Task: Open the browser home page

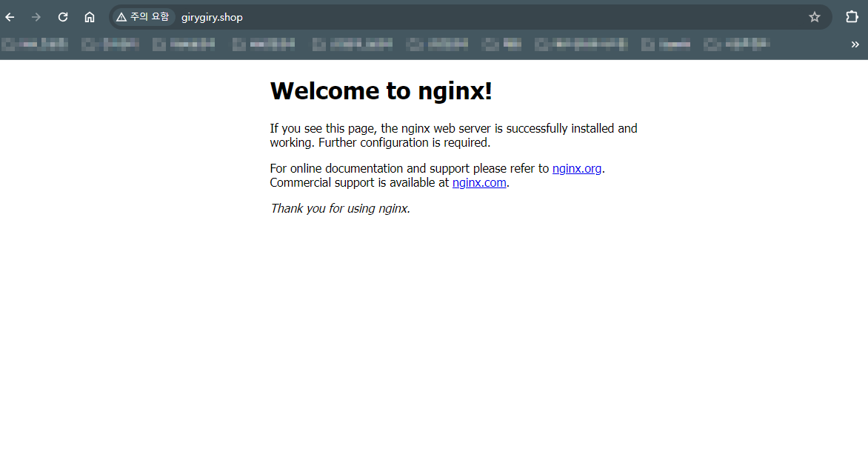Action: [x=89, y=17]
